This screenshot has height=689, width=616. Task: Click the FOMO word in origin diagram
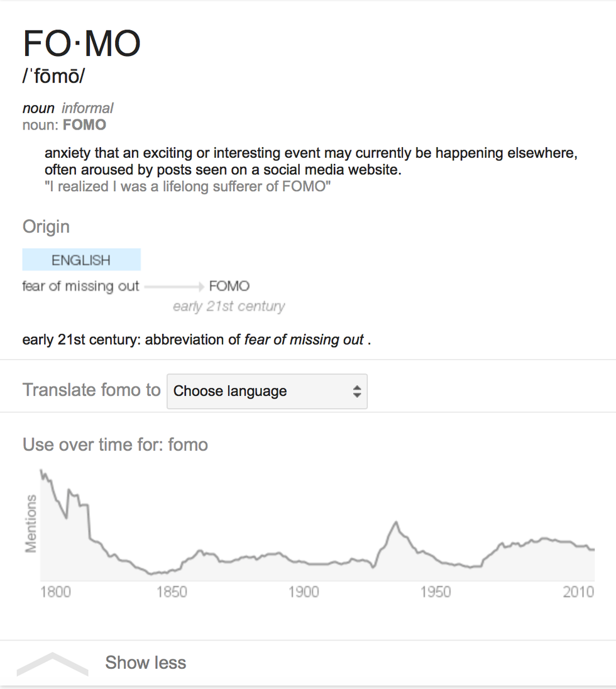click(229, 286)
